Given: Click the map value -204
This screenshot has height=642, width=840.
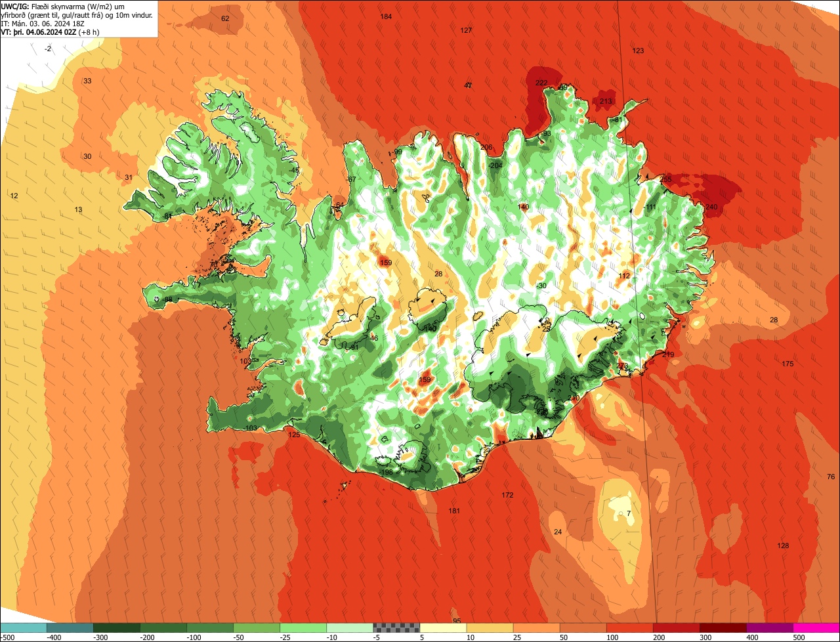Looking at the screenshot, I should [495, 165].
